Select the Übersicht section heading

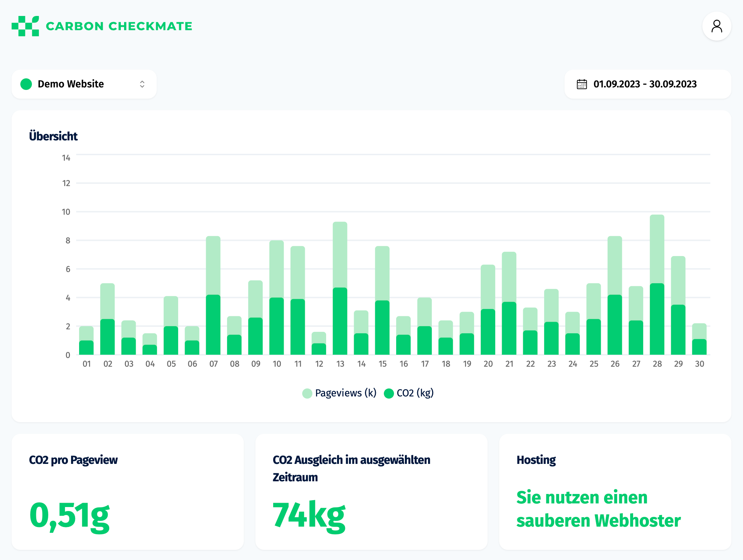pyautogui.click(x=53, y=136)
